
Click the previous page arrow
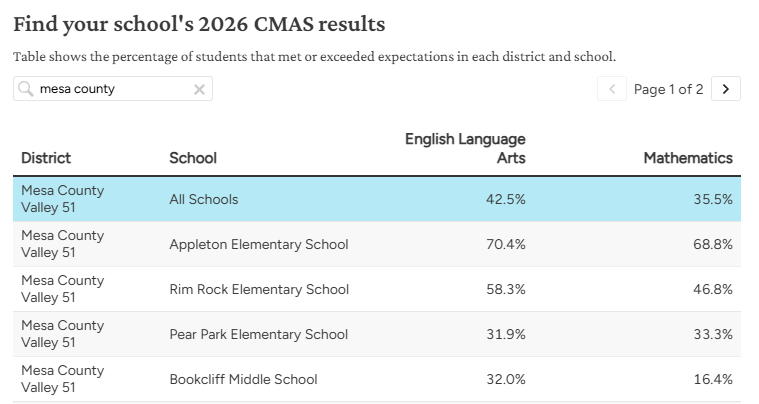click(x=612, y=89)
